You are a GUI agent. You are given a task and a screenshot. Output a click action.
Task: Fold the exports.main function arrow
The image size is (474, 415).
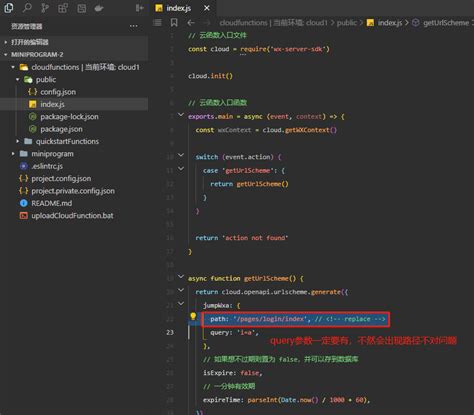click(181, 115)
